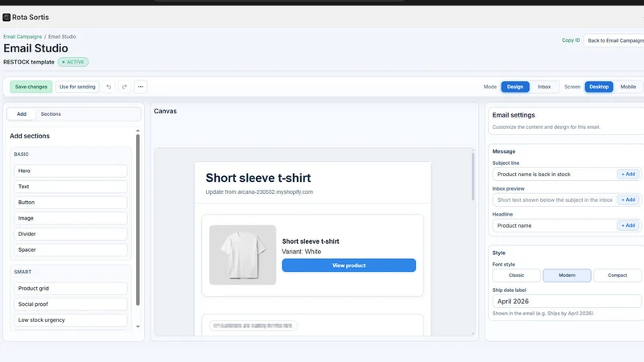Click Use for sending button
644x362 pixels.
[77, 87]
